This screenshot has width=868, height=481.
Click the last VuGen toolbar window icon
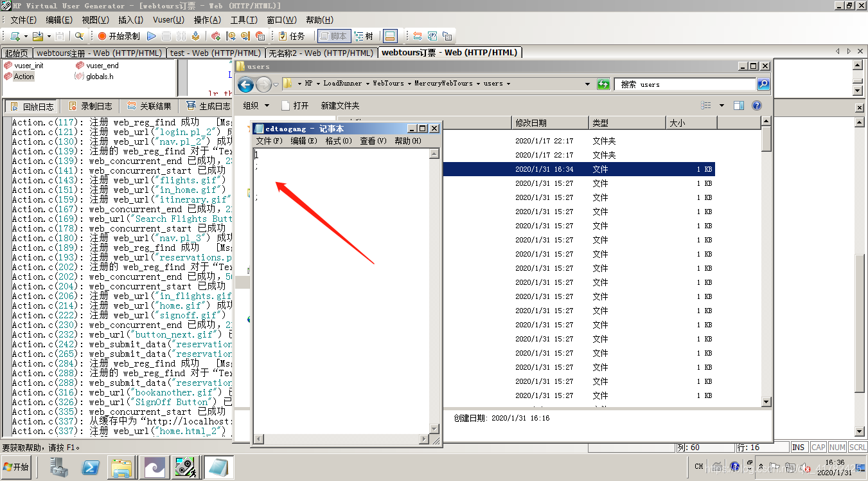447,36
